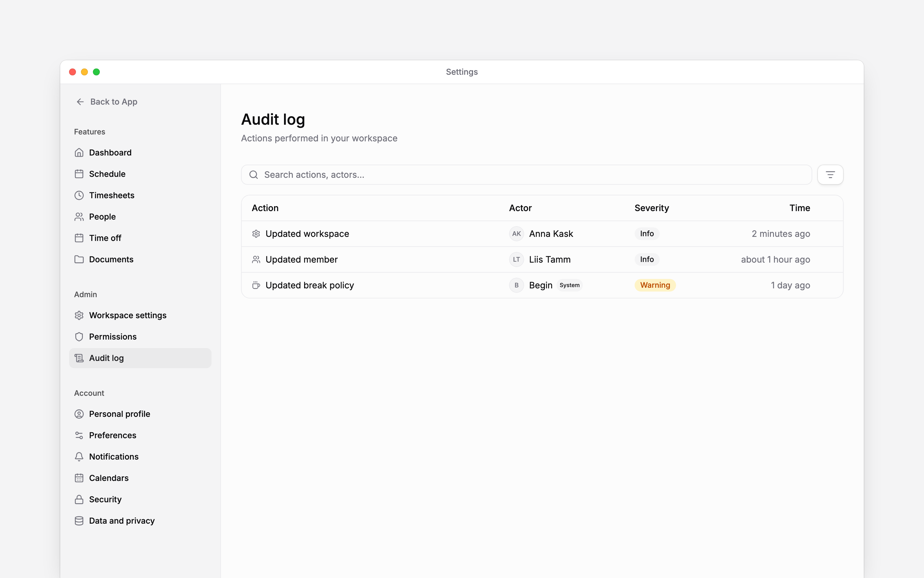Click the Audit log scroll icon

(79, 358)
